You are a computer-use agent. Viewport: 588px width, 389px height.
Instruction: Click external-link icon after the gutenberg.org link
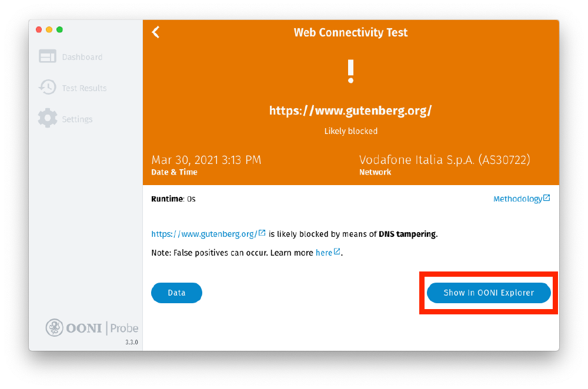tap(262, 233)
